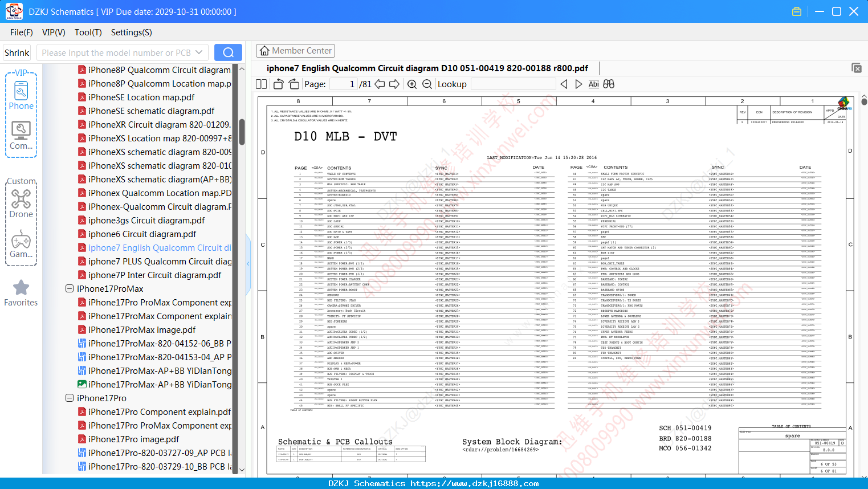
Task: Rotate the page clockwise
Action: point(294,84)
